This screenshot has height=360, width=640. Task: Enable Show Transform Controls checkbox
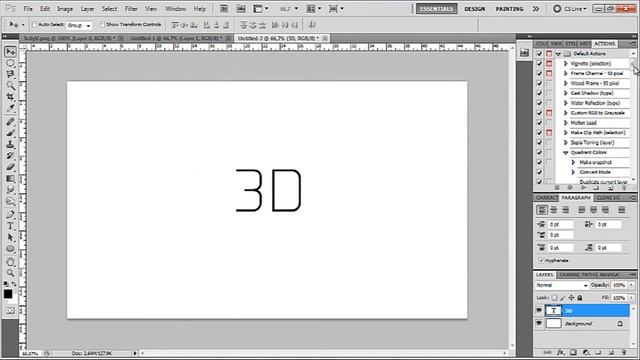pyautogui.click(x=102, y=25)
